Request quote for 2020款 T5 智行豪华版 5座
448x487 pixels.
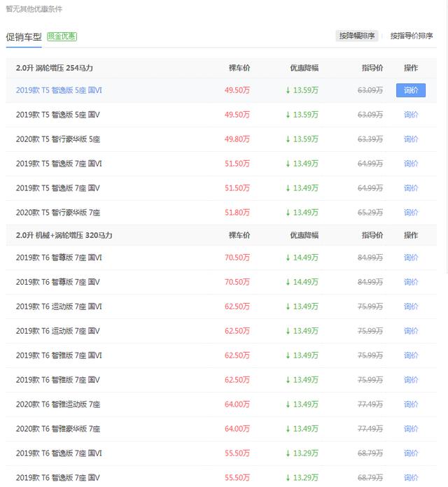click(x=411, y=139)
